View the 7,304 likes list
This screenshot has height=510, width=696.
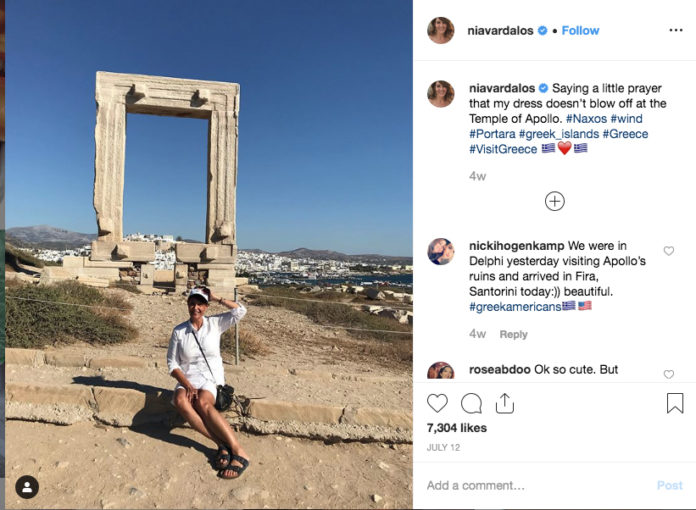click(457, 428)
